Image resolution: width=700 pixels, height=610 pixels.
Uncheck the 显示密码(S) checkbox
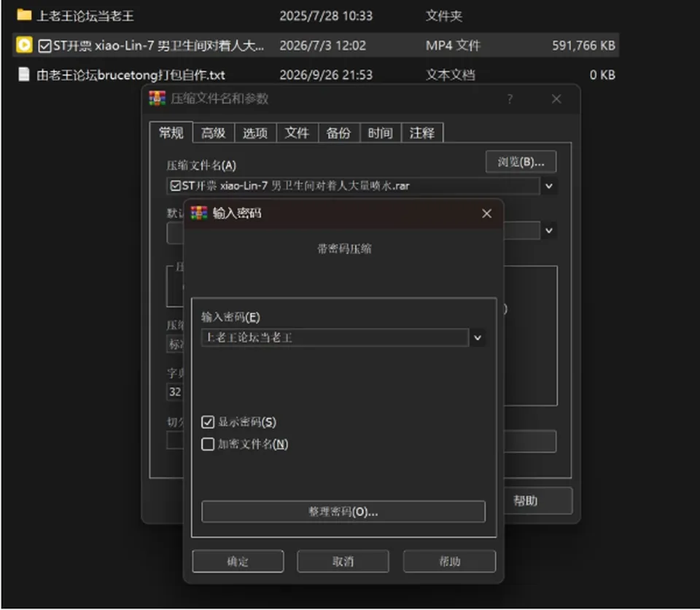click(x=208, y=422)
